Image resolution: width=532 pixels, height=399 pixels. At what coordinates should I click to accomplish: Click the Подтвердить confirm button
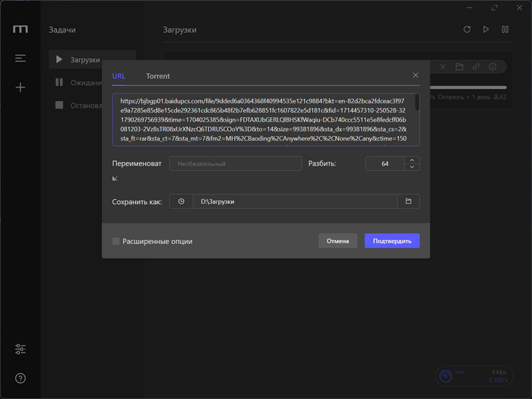point(392,241)
